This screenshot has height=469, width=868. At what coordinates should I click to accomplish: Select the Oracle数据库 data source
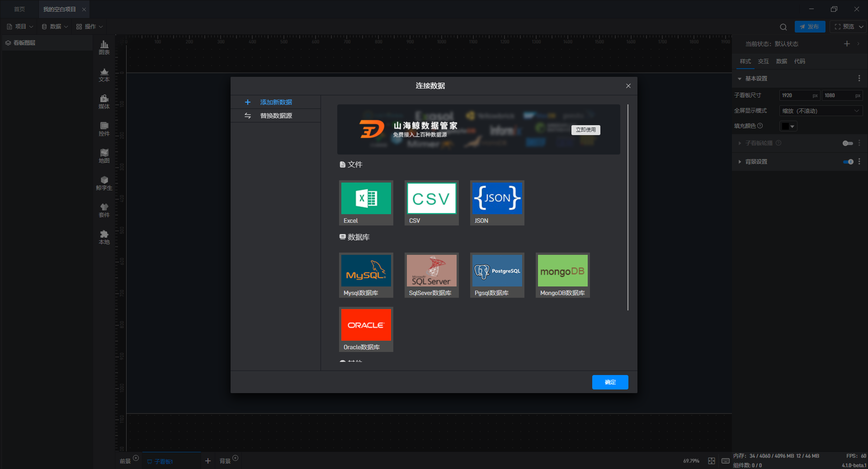click(366, 329)
